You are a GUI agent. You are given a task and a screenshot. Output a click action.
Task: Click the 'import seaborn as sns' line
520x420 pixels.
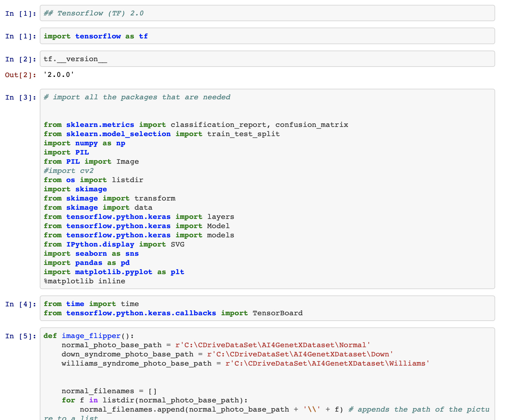(91, 254)
